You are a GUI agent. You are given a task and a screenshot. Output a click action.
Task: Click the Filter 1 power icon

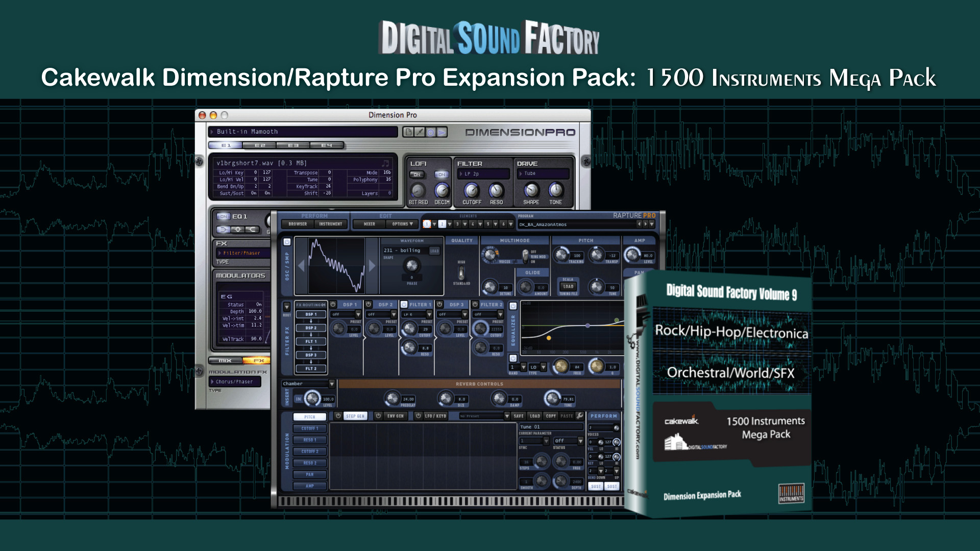(x=404, y=305)
